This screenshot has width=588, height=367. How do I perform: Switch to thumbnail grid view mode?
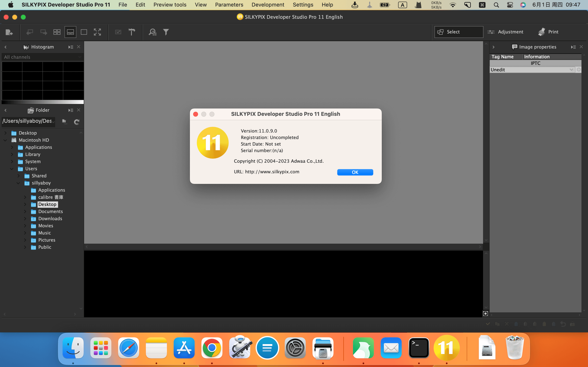click(57, 32)
